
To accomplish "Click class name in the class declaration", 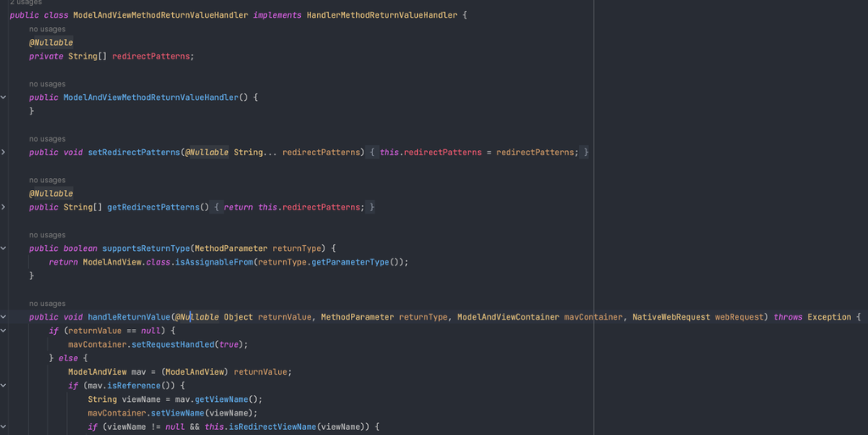I will click(x=160, y=15).
